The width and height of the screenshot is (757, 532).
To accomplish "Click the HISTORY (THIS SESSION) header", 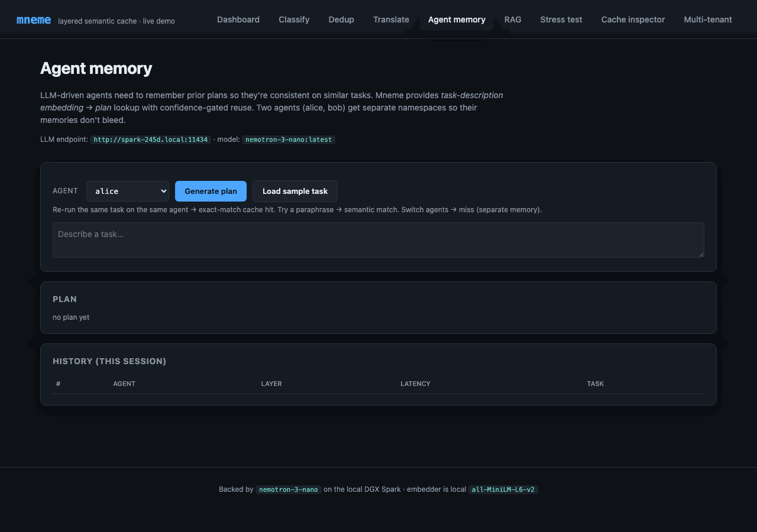I will 109,361.
